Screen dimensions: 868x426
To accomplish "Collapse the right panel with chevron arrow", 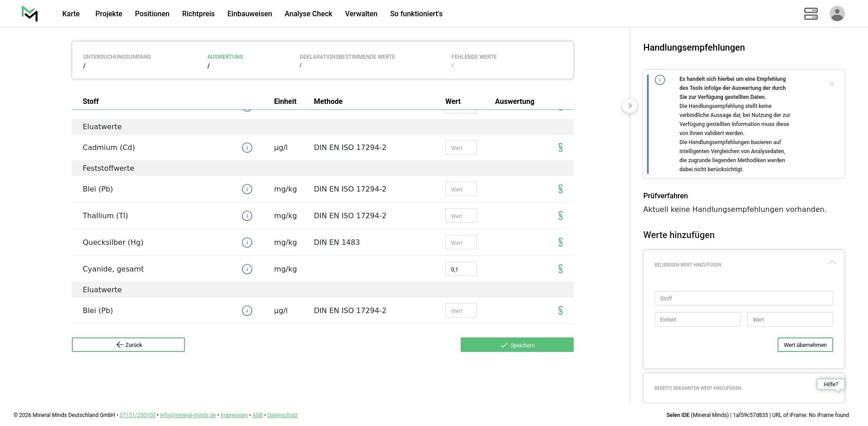I will coord(630,106).
